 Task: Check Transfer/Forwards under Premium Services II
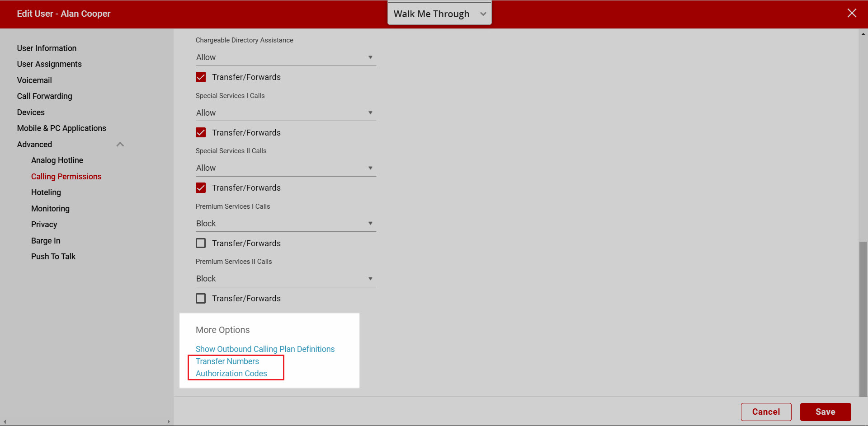click(x=201, y=299)
